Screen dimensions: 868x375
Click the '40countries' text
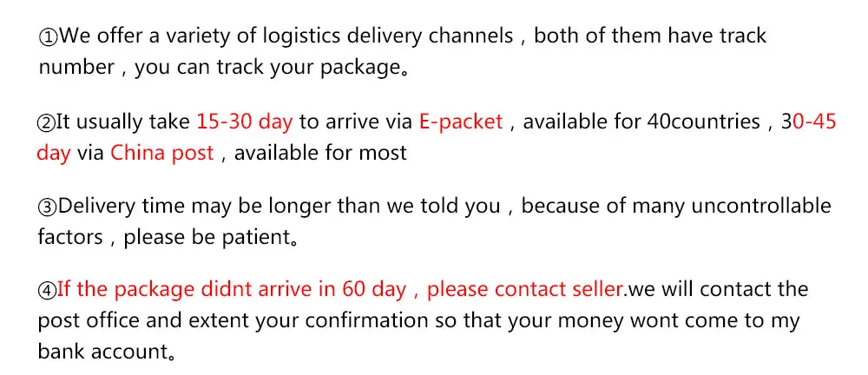(703, 122)
